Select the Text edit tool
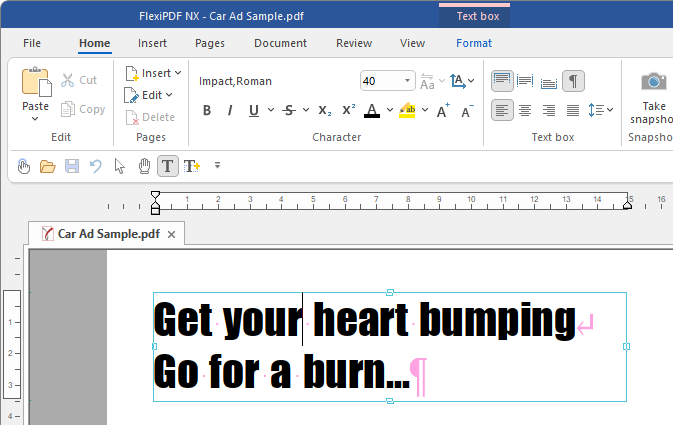 pyautogui.click(x=168, y=165)
